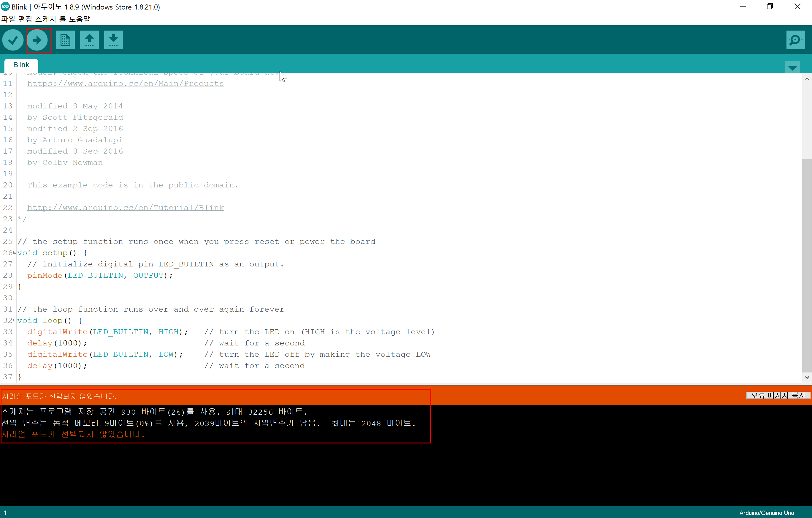Create a new sketch with New icon
This screenshot has width=812, height=518.
pos(65,40)
